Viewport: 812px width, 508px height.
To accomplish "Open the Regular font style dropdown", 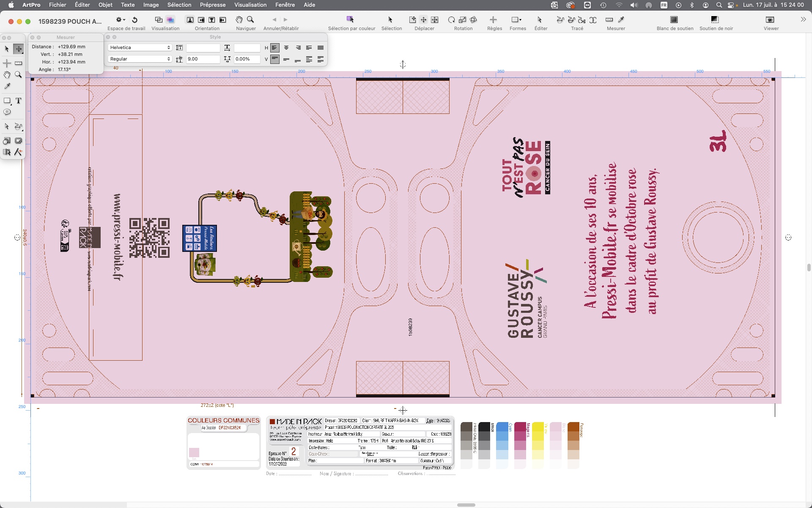I will pos(140,59).
